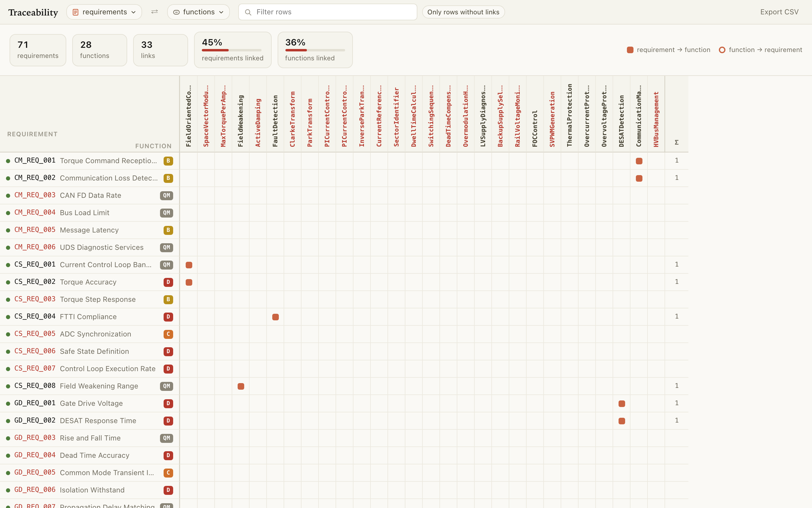Click the Filter rows input field
Screen dimensions: 812x508
[x=327, y=12]
